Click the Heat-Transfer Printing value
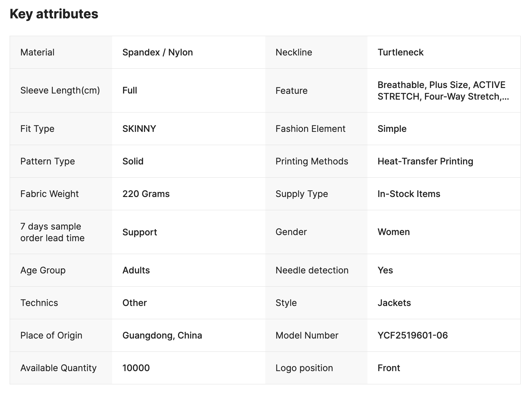This screenshot has width=532, height=394. tap(425, 161)
